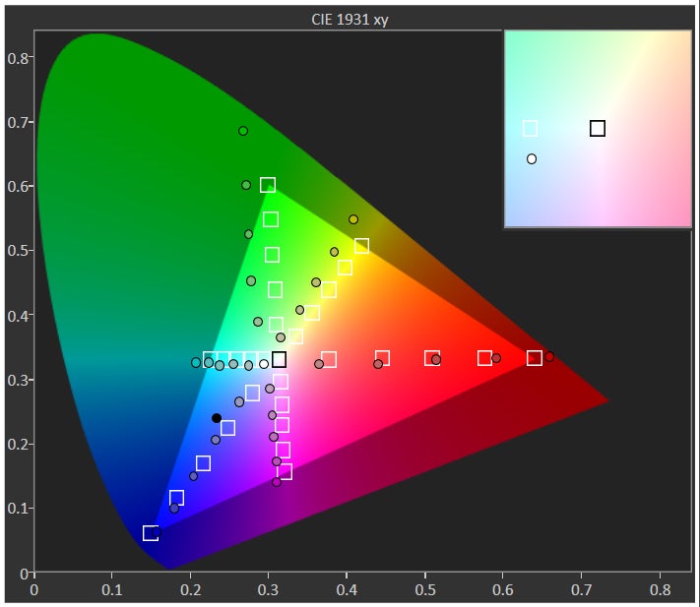Click the lowest magenta target square near y 0.15

285,471
